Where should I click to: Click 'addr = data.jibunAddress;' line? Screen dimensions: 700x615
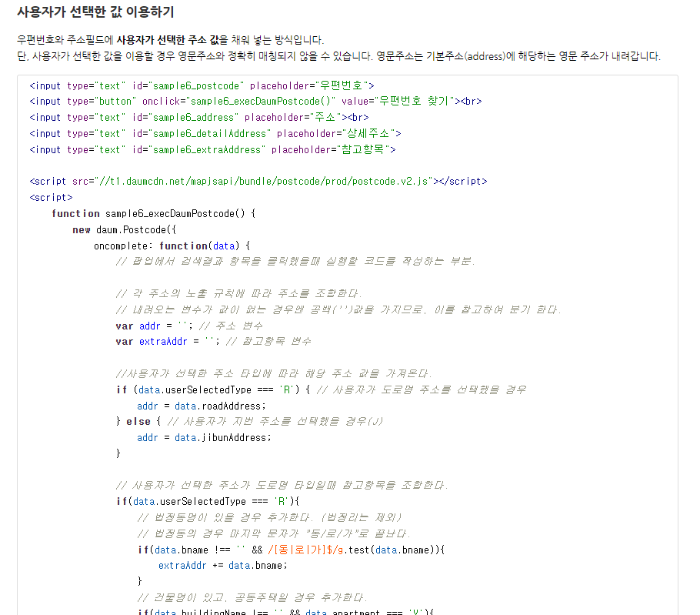coord(205,438)
